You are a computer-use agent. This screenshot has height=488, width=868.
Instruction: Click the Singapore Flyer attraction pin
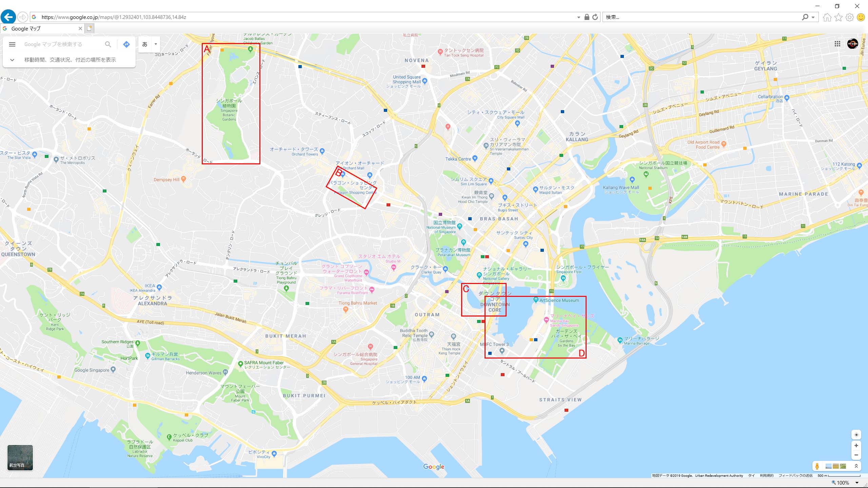tap(563, 279)
